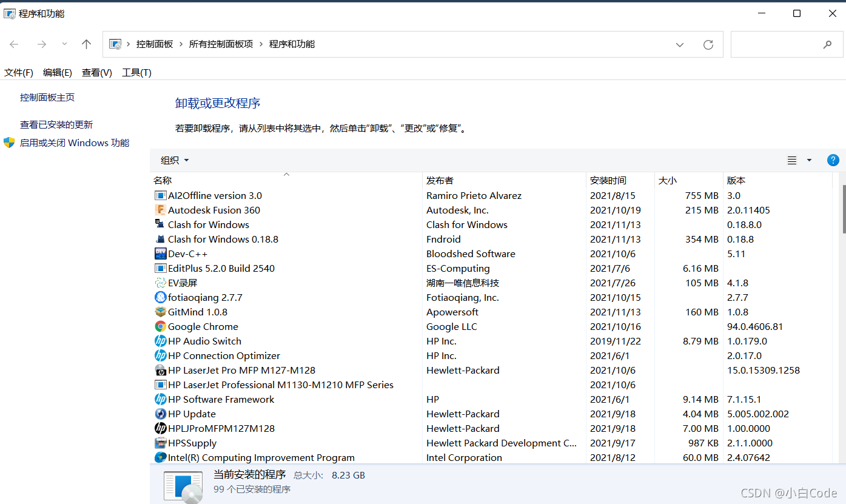Sort by the 安装时间 column header

pyautogui.click(x=620, y=180)
